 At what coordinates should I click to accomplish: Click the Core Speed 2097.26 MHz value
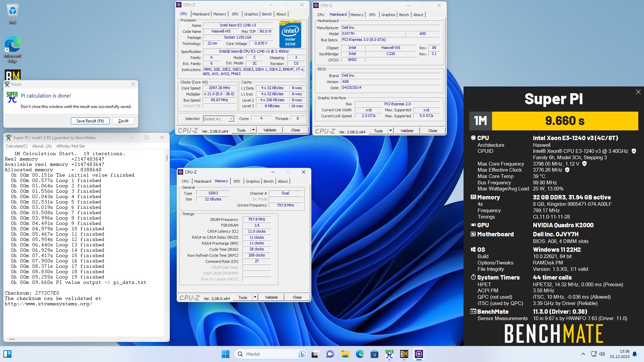tap(219, 88)
